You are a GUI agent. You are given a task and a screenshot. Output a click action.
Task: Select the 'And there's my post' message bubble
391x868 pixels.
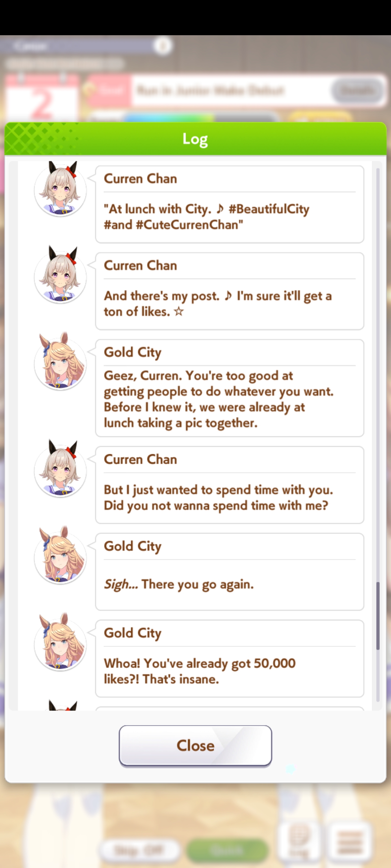[x=229, y=291]
